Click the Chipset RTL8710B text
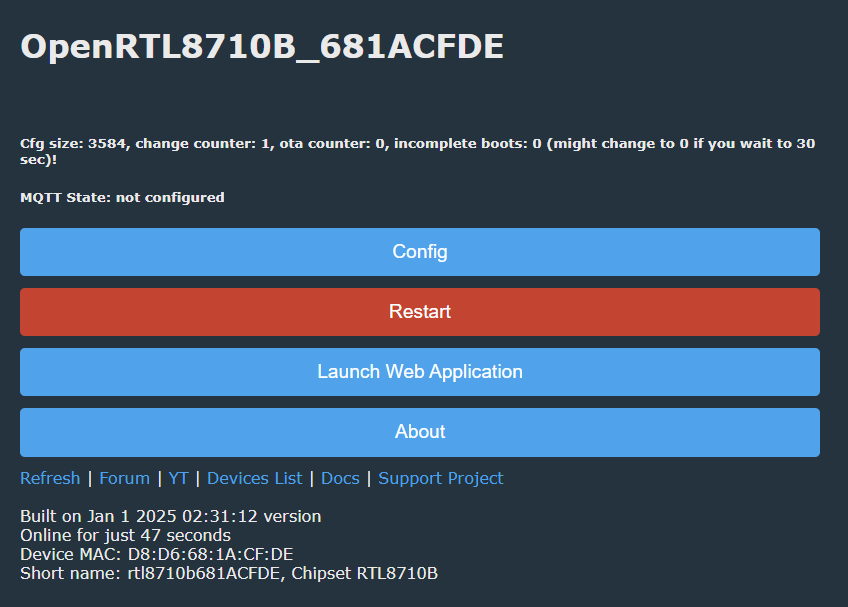Screen dimensions: 848x607 (x=365, y=573)
